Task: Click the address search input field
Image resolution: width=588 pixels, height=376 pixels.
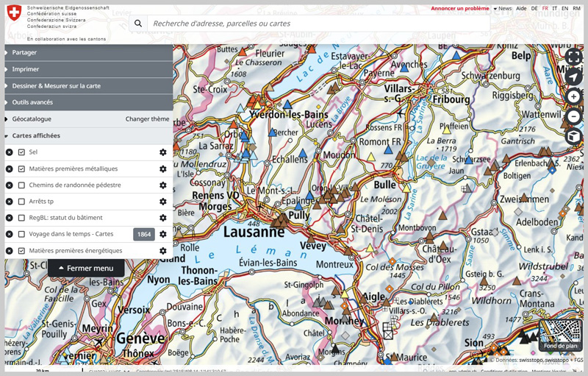Action: coord(316,24)
